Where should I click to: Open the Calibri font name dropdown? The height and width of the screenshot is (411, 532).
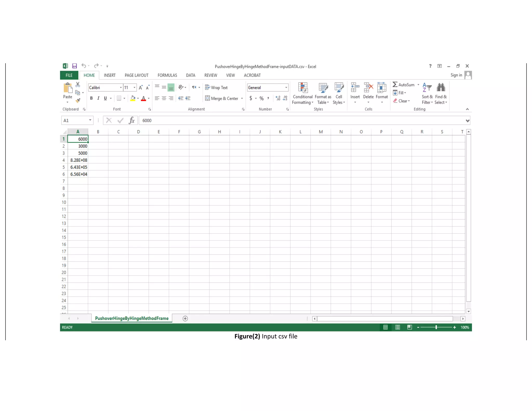pos(121,88)
